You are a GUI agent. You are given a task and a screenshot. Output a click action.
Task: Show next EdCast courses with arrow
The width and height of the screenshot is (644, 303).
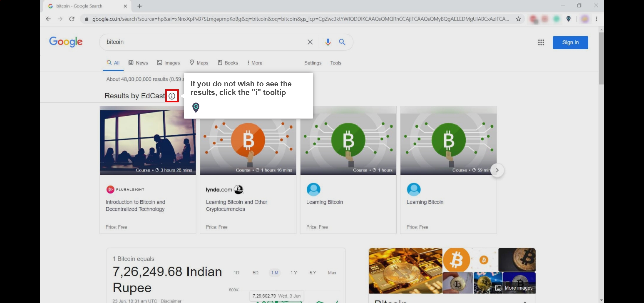tap(497, 170)
